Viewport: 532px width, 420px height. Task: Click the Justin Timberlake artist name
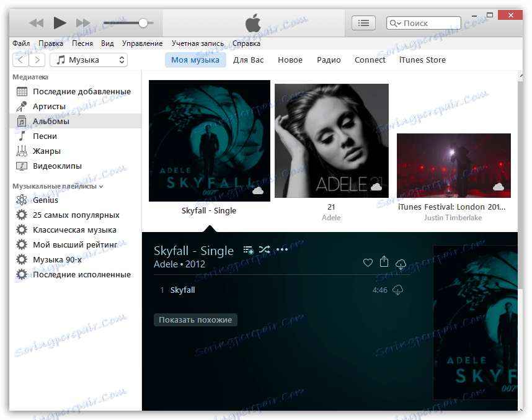453,218
